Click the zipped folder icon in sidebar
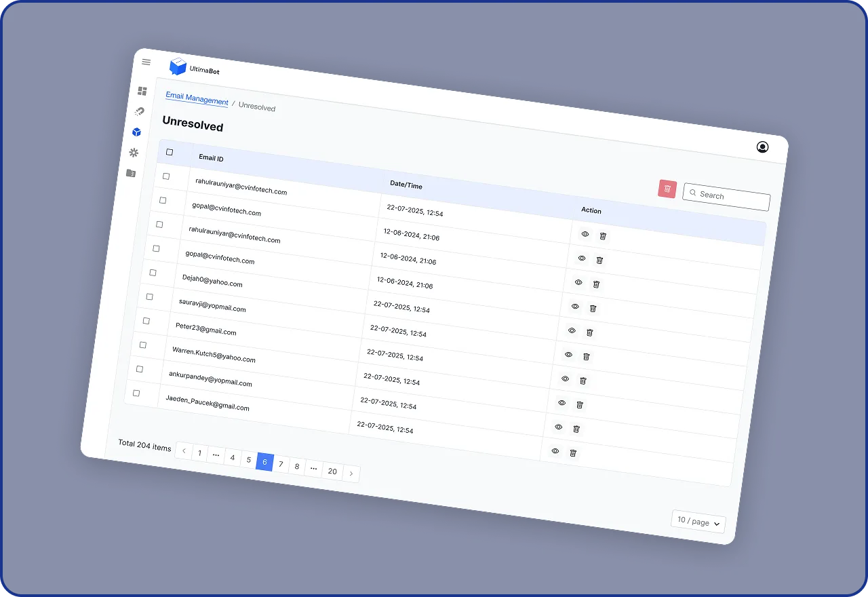The height and width of the screenshot is (597, 868). pyautogui.click(x=131, y=174)
